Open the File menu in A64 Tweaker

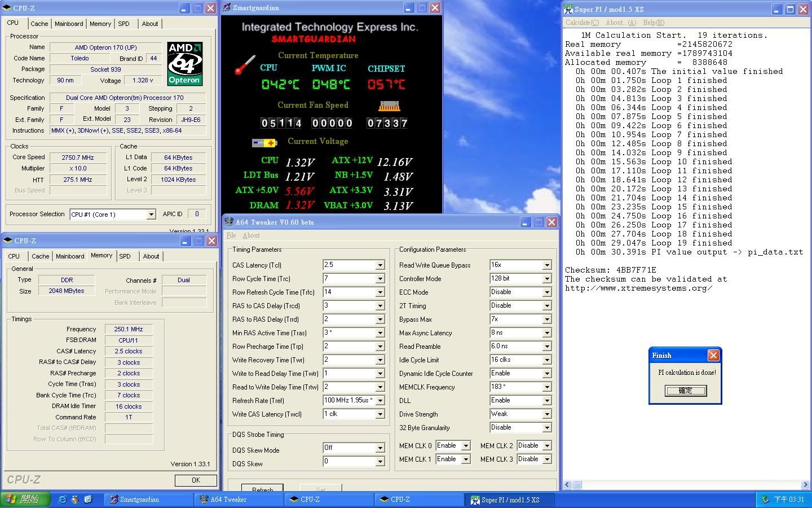231,235
